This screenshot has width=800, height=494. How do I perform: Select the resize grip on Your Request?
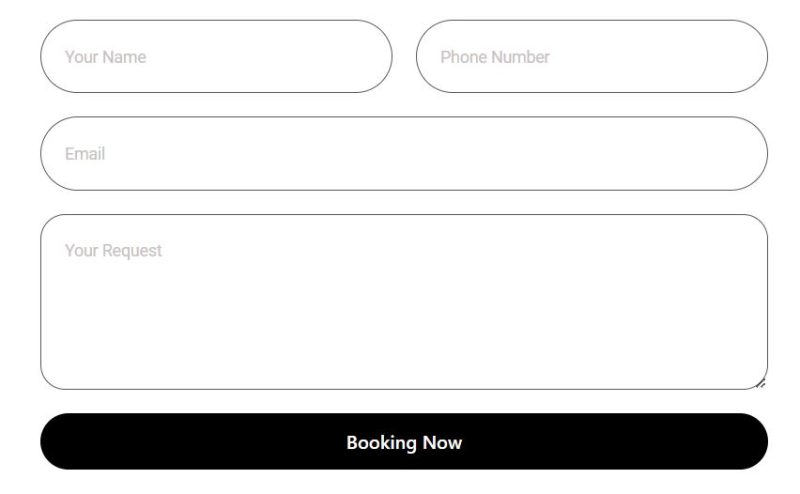coord(761,383)
